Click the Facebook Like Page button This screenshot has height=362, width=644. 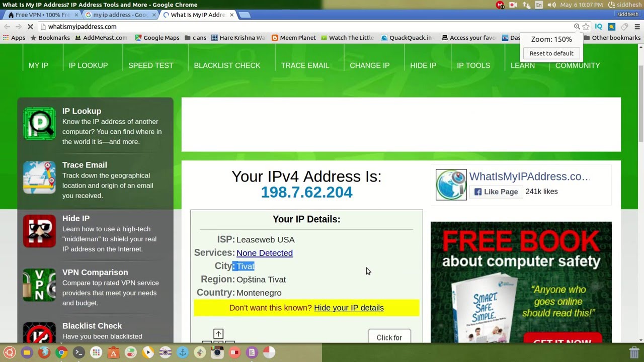coord(496,192)
